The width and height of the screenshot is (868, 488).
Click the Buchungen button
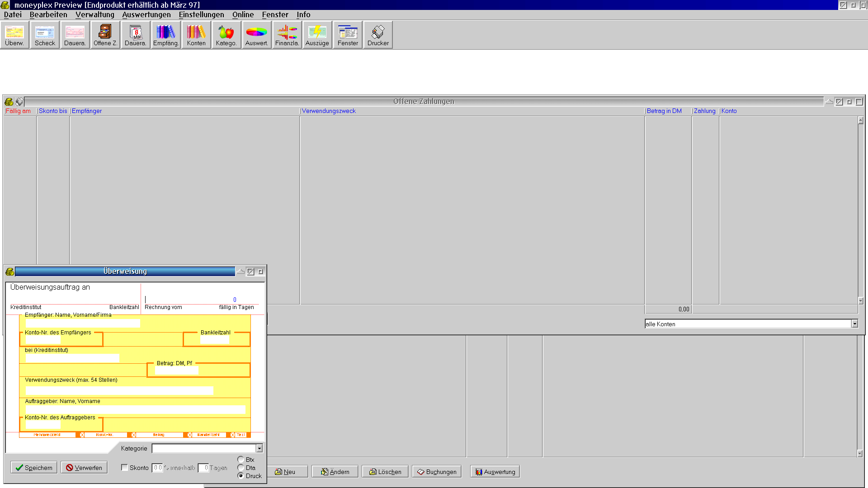(437, 472)
